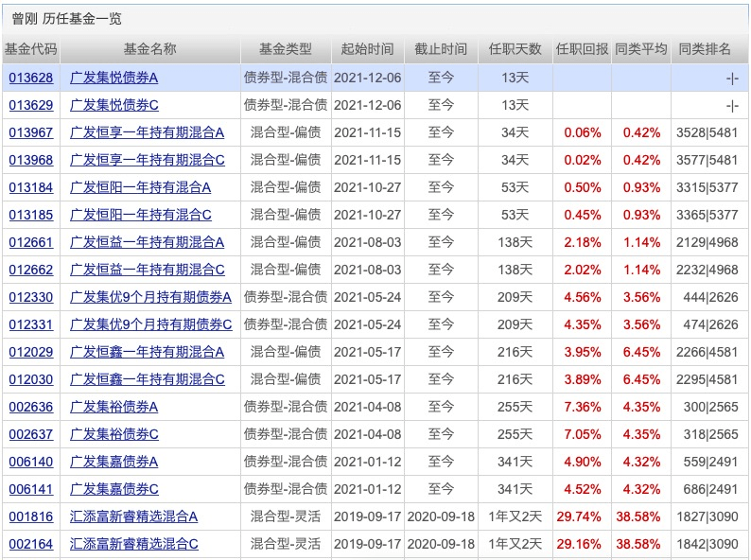
Task: Select 广发恒享一年持有期混合A link
Action: click(148, 132)
